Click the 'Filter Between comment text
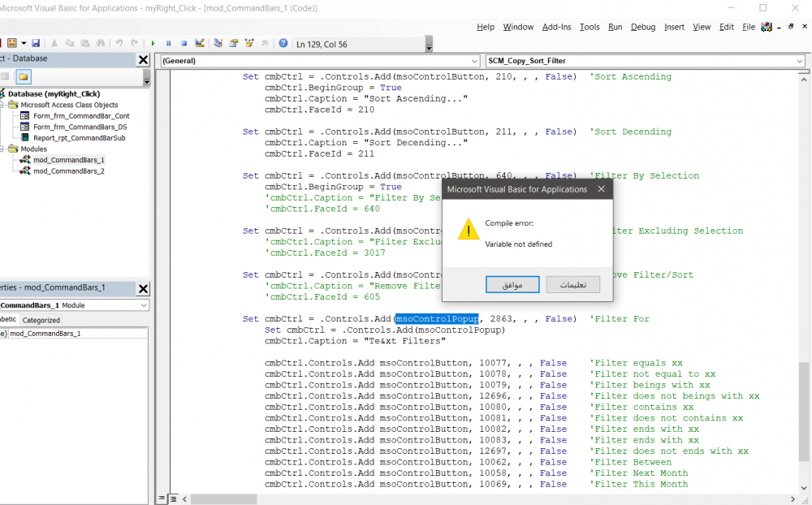 630,462
